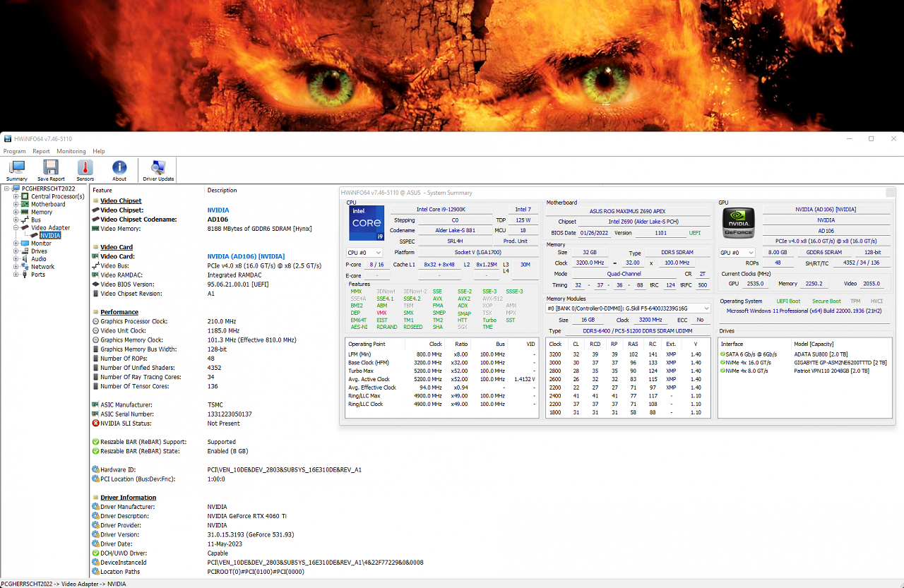Open the Program menu
The height and width of the screenshot is (588, 904).
pyautogui.click(x=14, y=151)
